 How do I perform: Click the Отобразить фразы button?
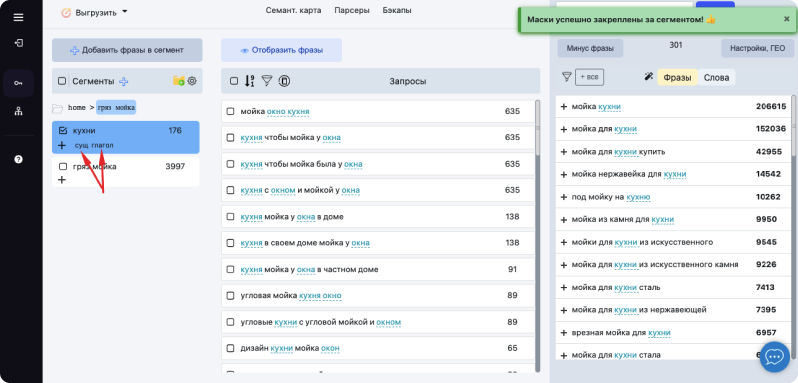tap(281, 50)
